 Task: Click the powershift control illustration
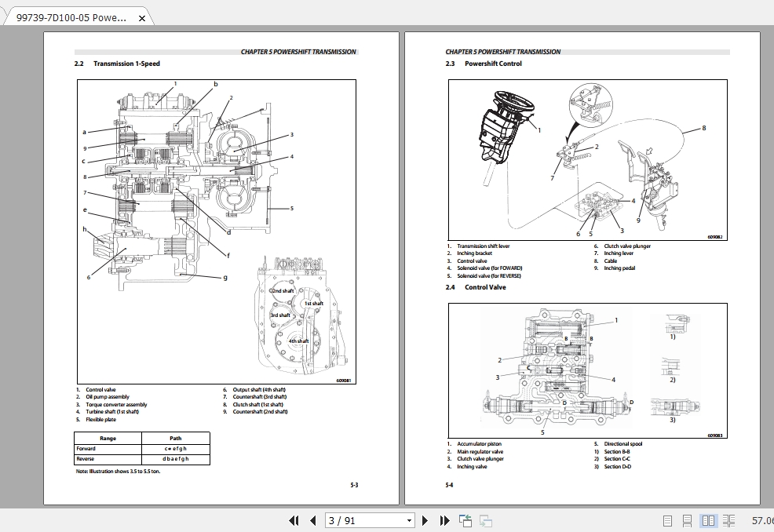click(x=587, y=160)
